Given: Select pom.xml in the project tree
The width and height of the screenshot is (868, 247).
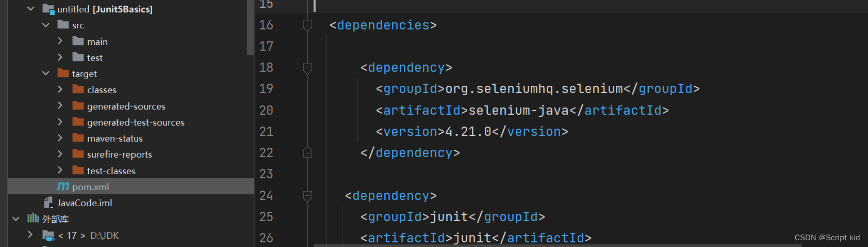Looking at the screenshot, I should (x=90, y=187).
